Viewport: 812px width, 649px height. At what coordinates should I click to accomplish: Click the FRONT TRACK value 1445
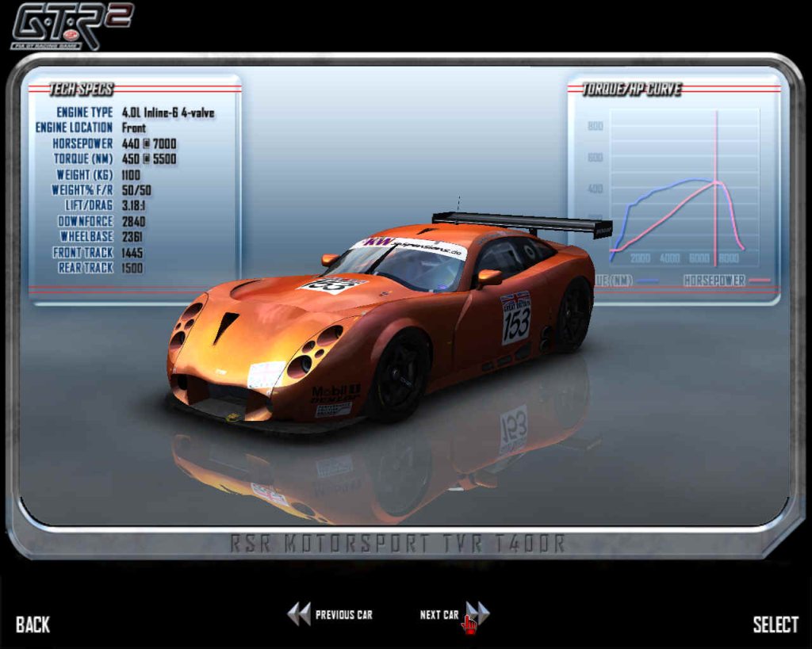coord(132,253)
